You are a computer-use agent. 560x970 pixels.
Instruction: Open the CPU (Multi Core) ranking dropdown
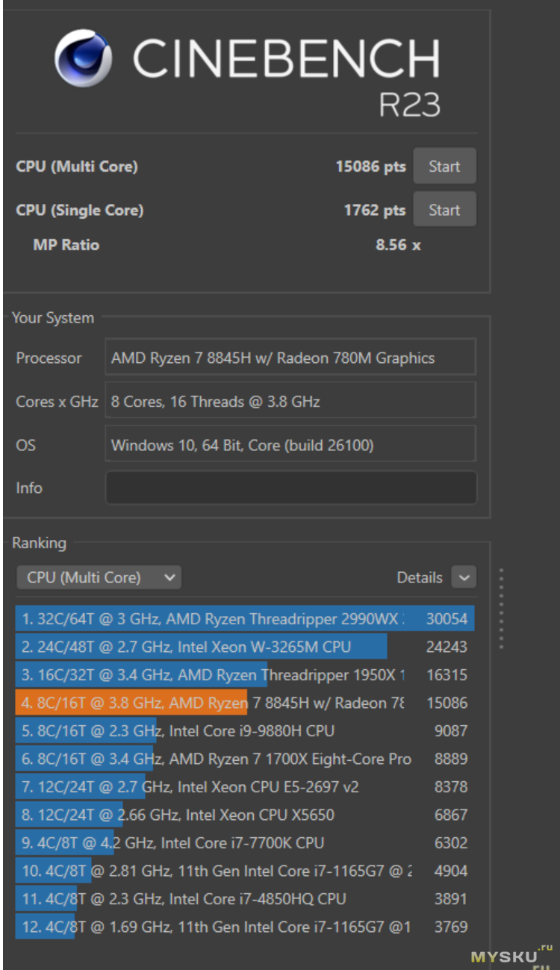point(99,577)
